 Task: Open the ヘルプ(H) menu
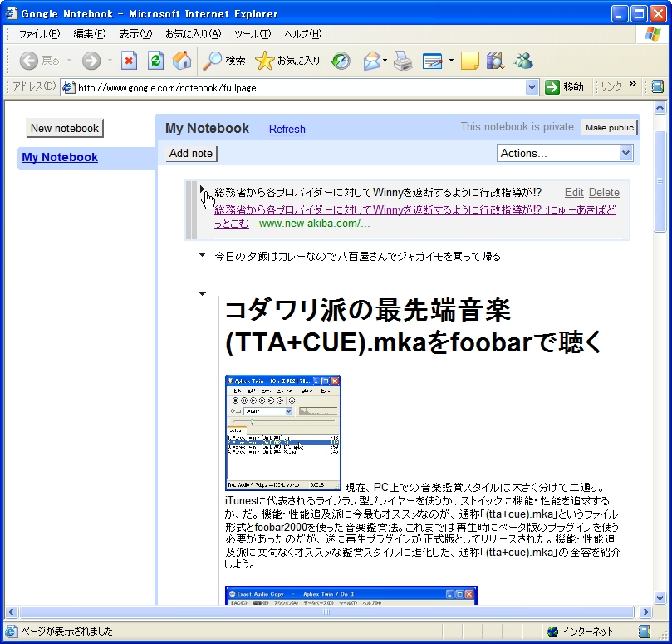[x=302, y=34]
